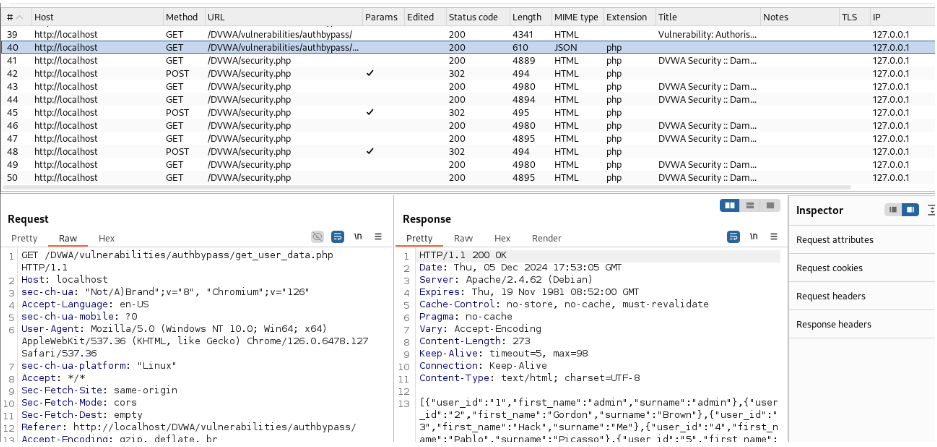This screenshot has width=937, height=447.
Task: Expand Request attributes in Inspector
Action: [x=834, y=240]
